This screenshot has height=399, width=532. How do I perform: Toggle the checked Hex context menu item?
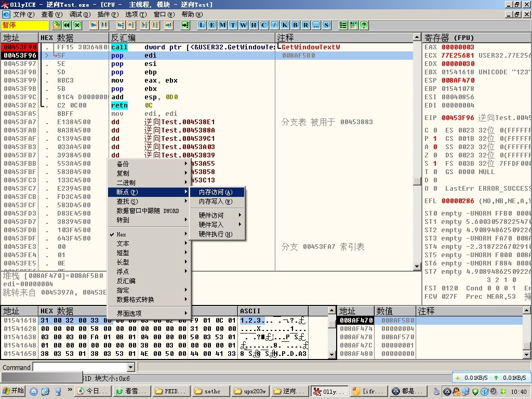(149, 234)
